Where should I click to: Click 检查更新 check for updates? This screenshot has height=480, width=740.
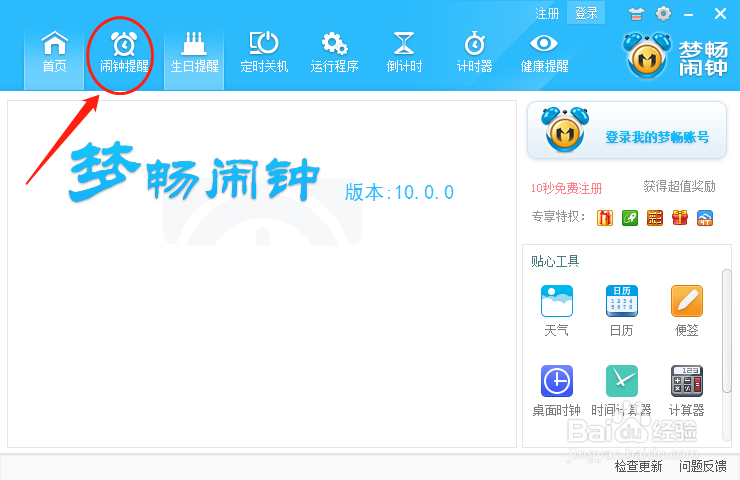click(638, 466)
